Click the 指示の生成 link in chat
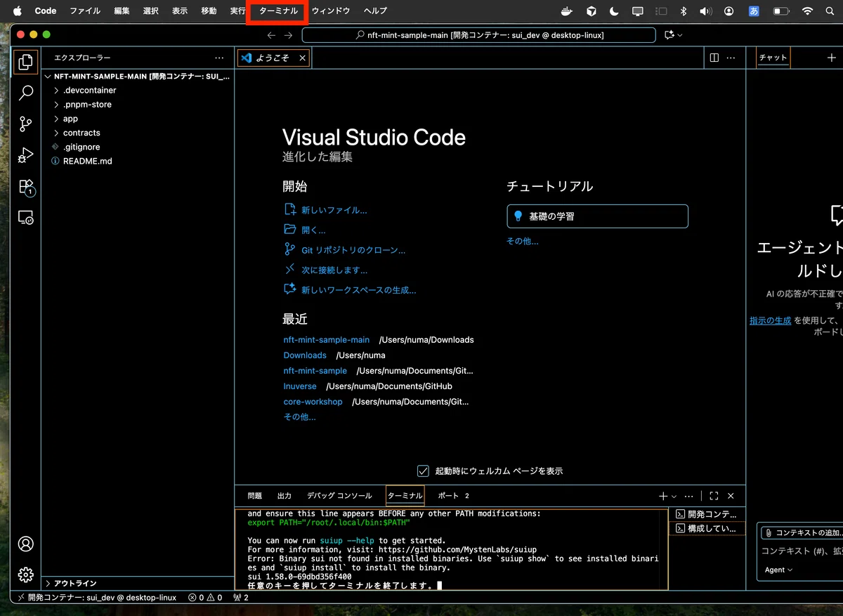Viewport: 843px width, 616px height. coord(770,320)
